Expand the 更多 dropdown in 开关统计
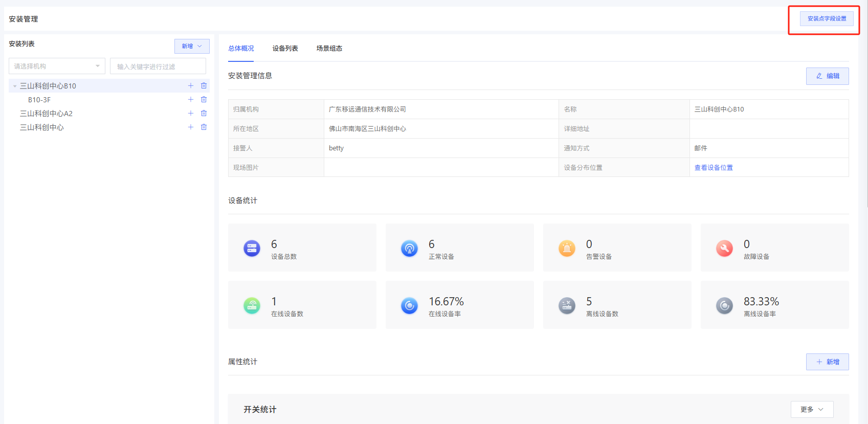Screen dimensions: 868x424 click(x=812, y=409)
